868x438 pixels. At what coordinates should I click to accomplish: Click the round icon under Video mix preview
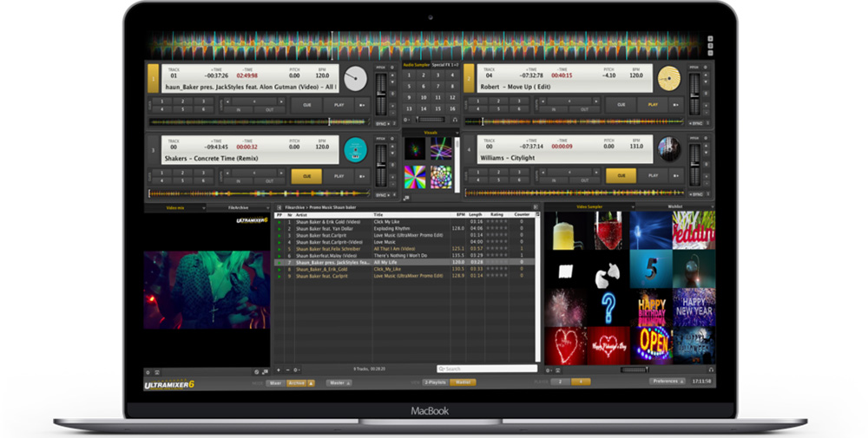pyautogui.click(x=256, y=372)
